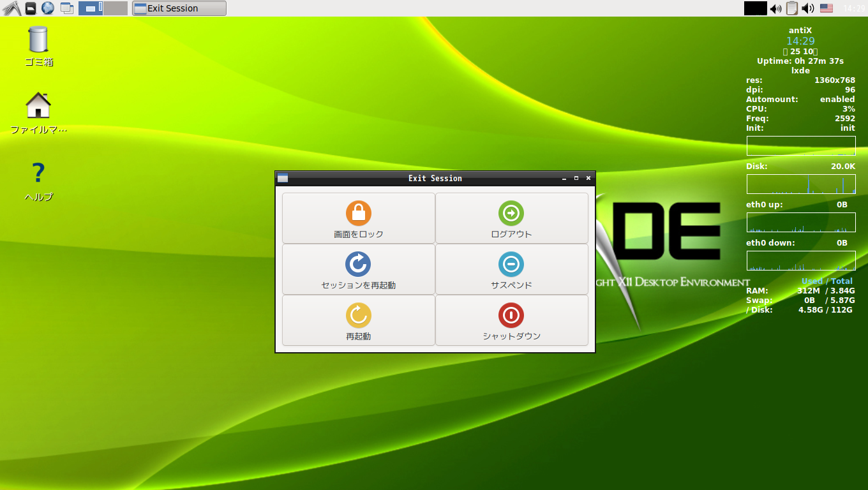The image size is (868, 490).
Task: Open the ファイルマ… home folder icon
Action: click(x=38, y=113)
